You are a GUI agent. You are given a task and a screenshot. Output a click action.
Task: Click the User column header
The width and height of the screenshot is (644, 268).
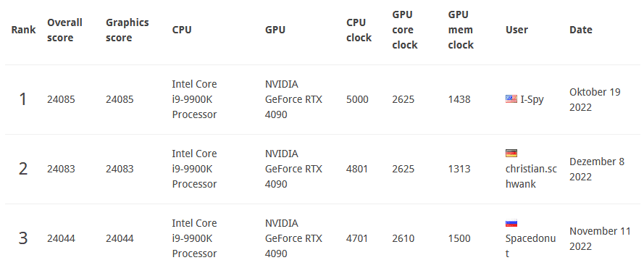517,30
